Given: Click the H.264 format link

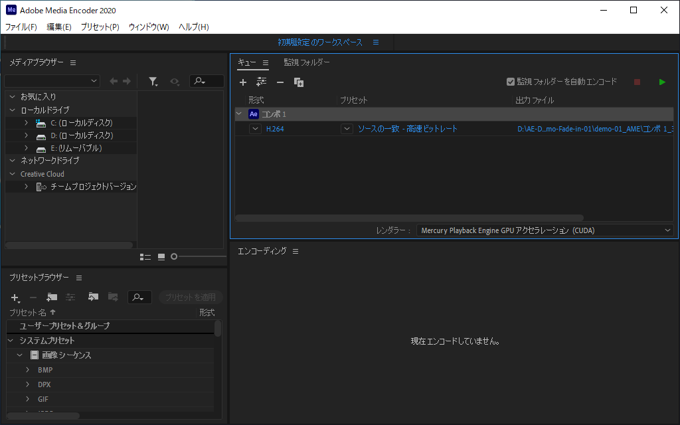Looking at the screenshot, I should (x=275, y=129).
